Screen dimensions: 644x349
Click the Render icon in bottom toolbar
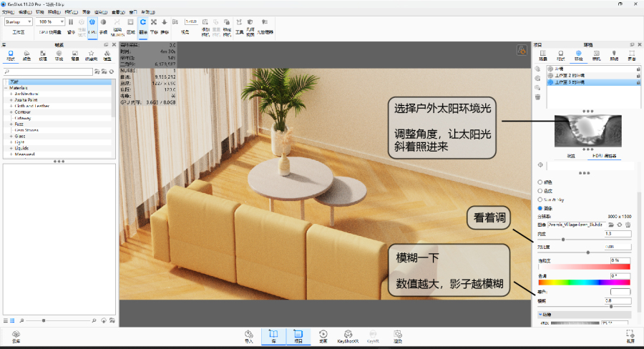pos(398,335)
